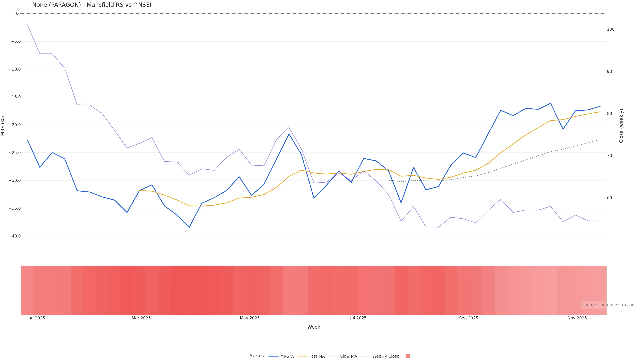Click the Week x-axis title

[x=314, y=327]
